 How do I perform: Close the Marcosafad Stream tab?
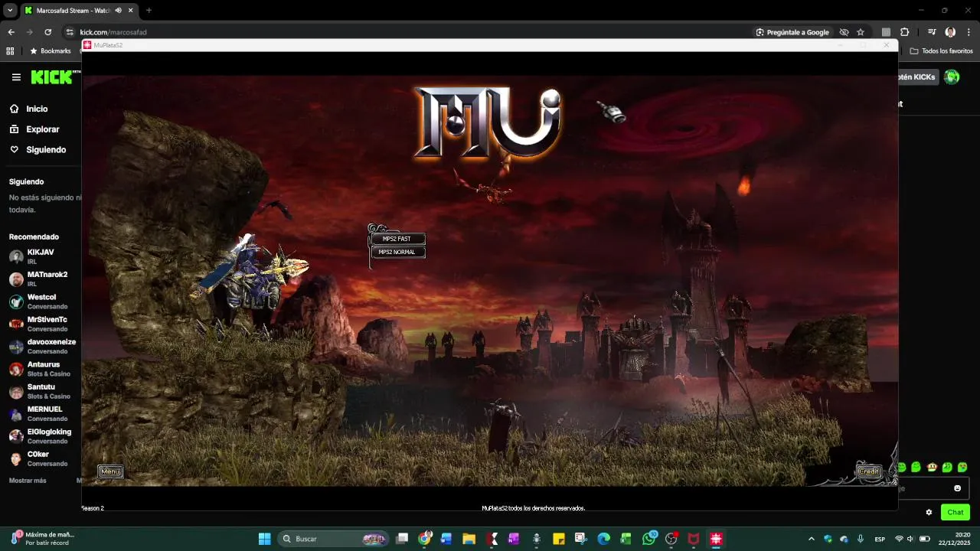[x=130, y=11]
